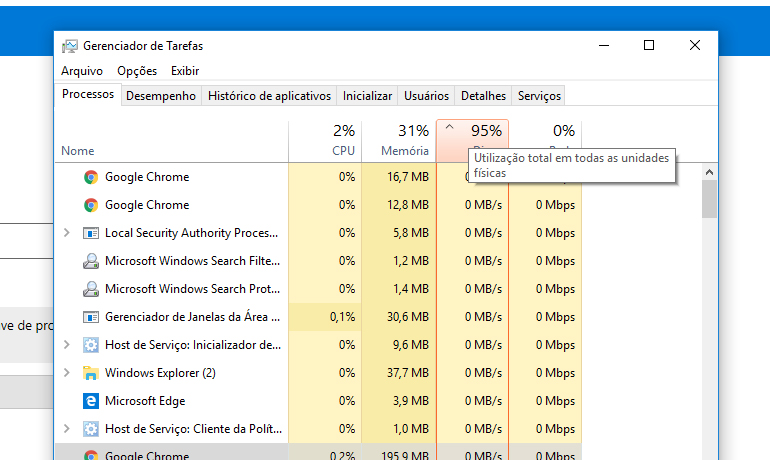This screenshot has width=770, height=460.
Task: Minimize the Gerenciador de Tarefas window
Action: tap(604, 46)
